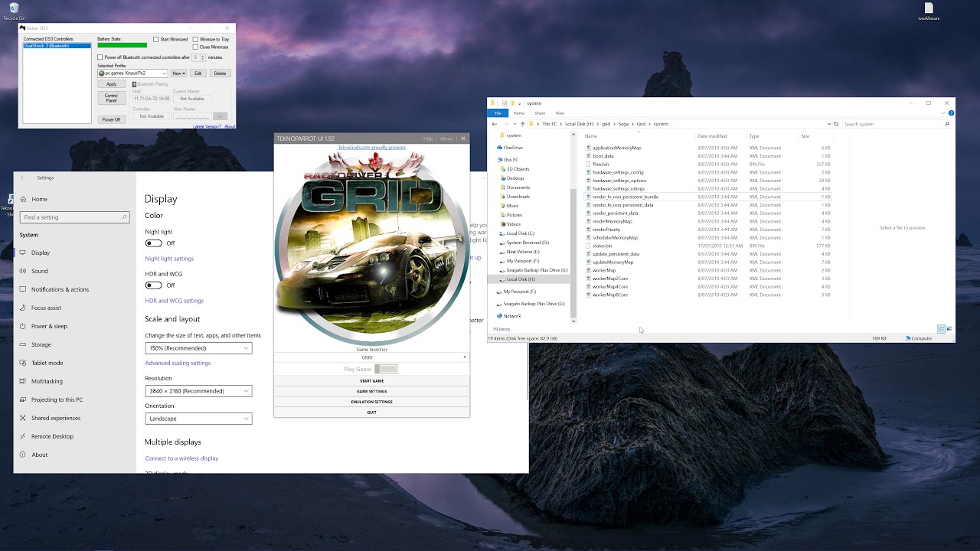Viewport: 980px width, 551px height.
Task: Open scale percentage dropdown 150% (Recommended)
Action: (198, 348)
